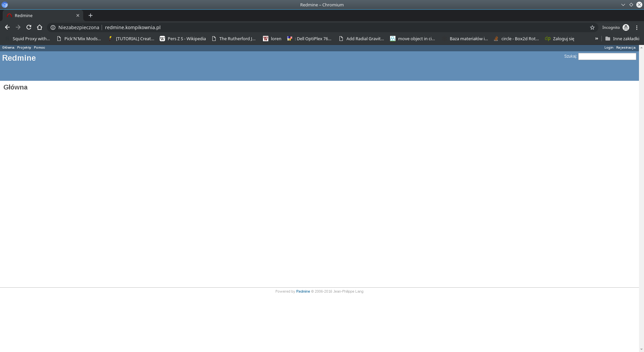Open the browser home page icon
644x352 pixels.
[40, 27]
